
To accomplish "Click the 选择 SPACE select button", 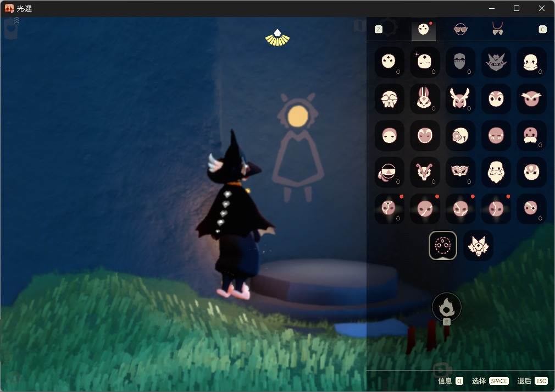I will click(x=490, y=381).
